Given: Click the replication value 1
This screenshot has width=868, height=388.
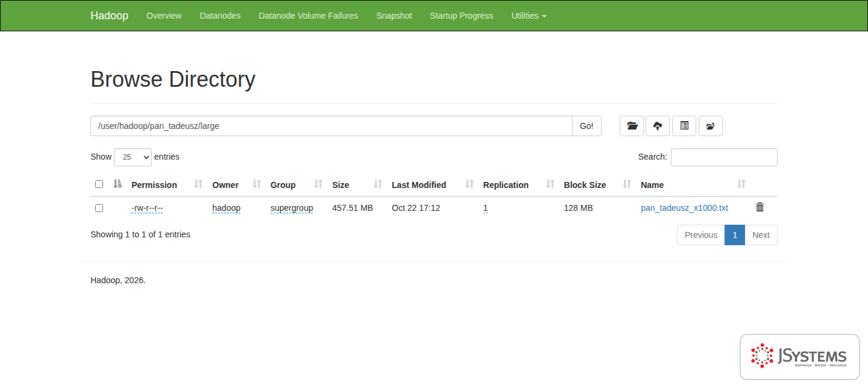Looking at the screenshot, I should point(485,208).
